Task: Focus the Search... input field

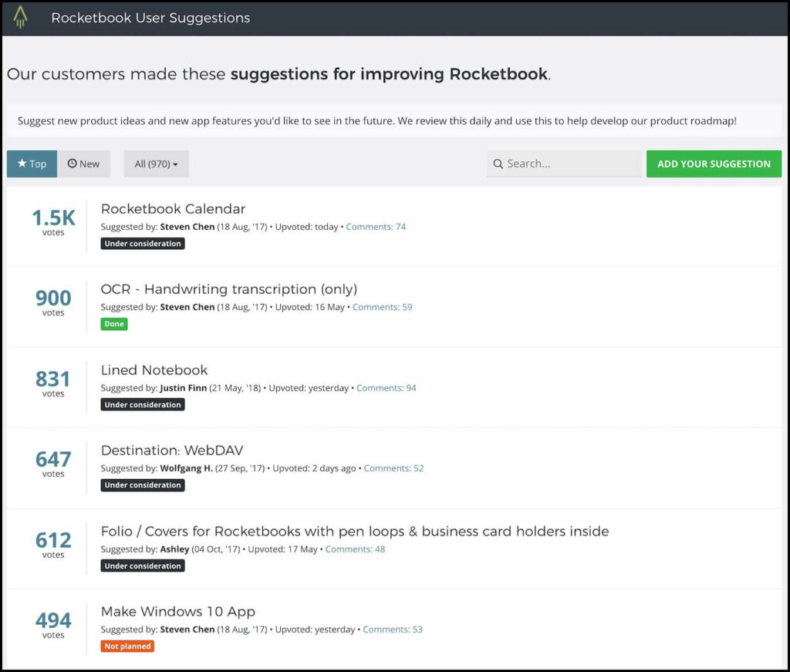Action: point(564,164)
